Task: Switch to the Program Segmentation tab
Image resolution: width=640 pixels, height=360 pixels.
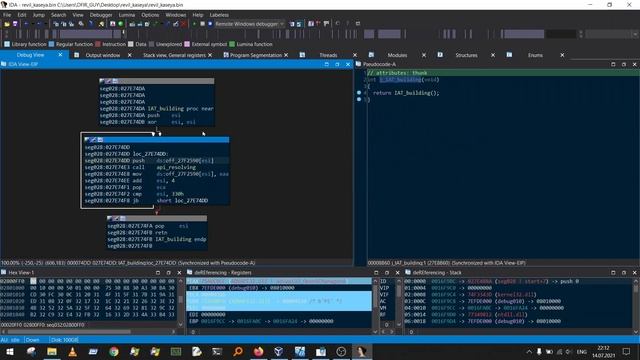Action: tap(256, 55)
